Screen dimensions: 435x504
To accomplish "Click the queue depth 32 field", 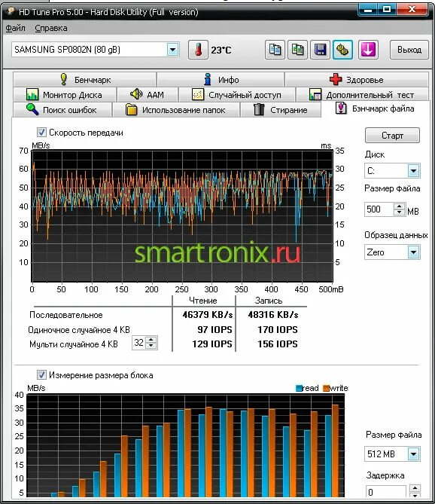I will pos(138,343).
